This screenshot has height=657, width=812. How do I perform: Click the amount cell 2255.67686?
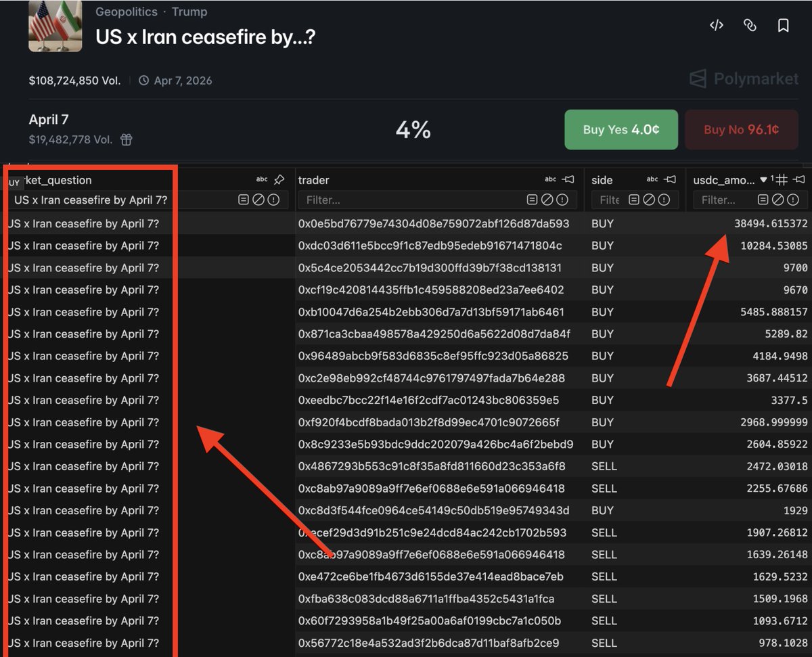[x=777, y=489]
